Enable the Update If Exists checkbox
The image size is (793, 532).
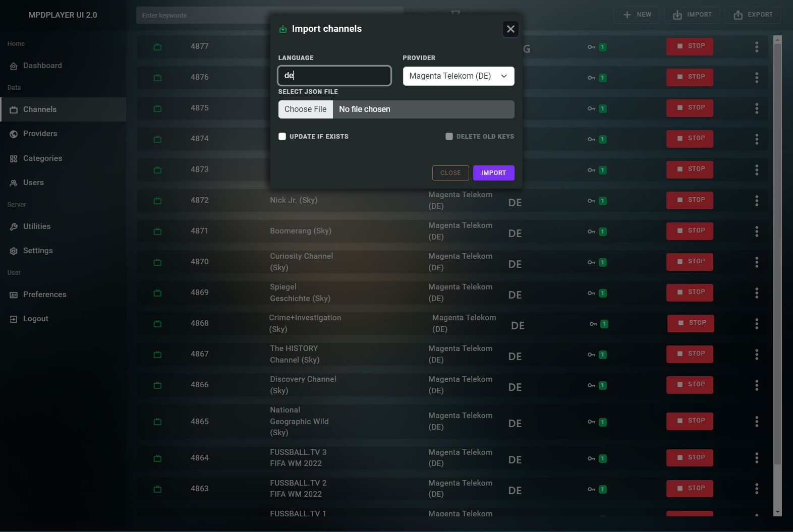pyautogui.click(x=282, y=137)
